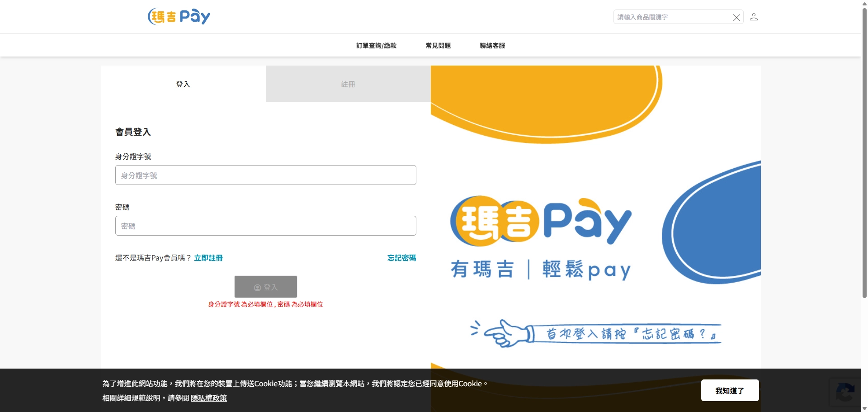Screen dimensions: 868x412
Task: Dismiss cookie notice with 我知道了
Action: coord(730,390)
